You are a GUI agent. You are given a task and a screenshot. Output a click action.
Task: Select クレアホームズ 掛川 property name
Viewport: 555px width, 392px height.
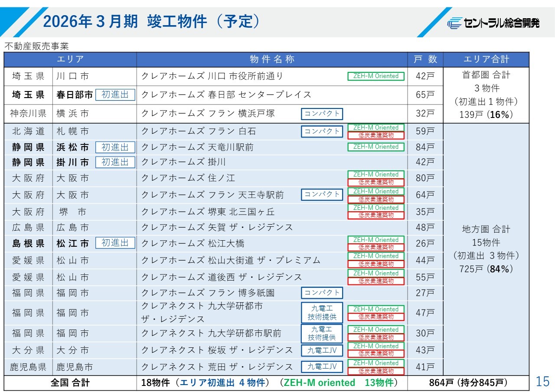(183, 162)
